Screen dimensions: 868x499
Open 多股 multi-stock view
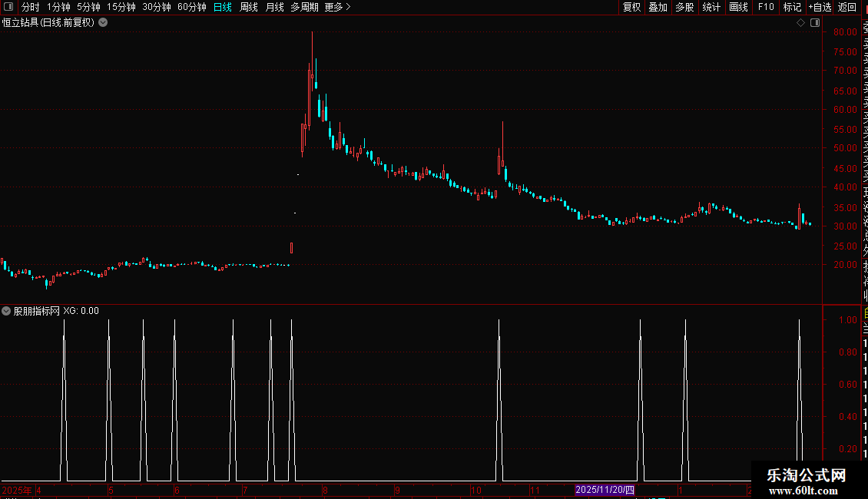click(x=684, y=7)
